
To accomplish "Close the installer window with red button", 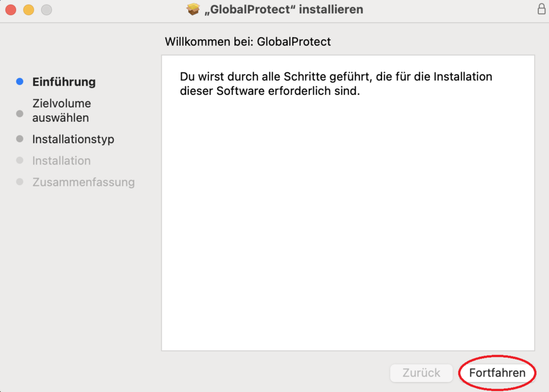I will click(10, 10).
